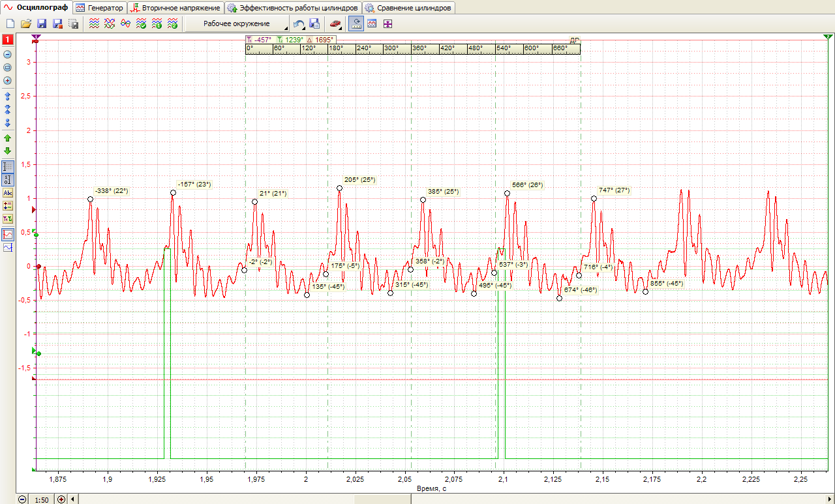Click the 566° (26°) peak marker label

pyautogui.click(x=528, y=185)
